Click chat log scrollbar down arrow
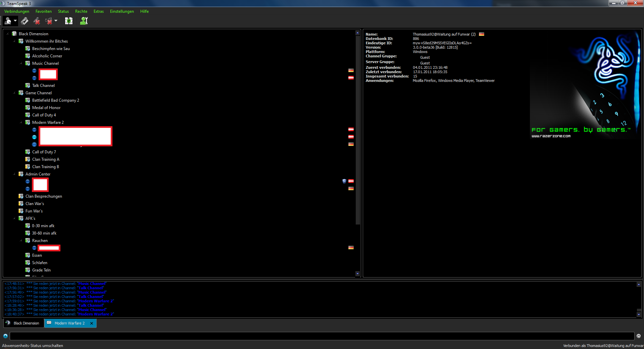Viewport: 644px width, 349px height. 639,315
